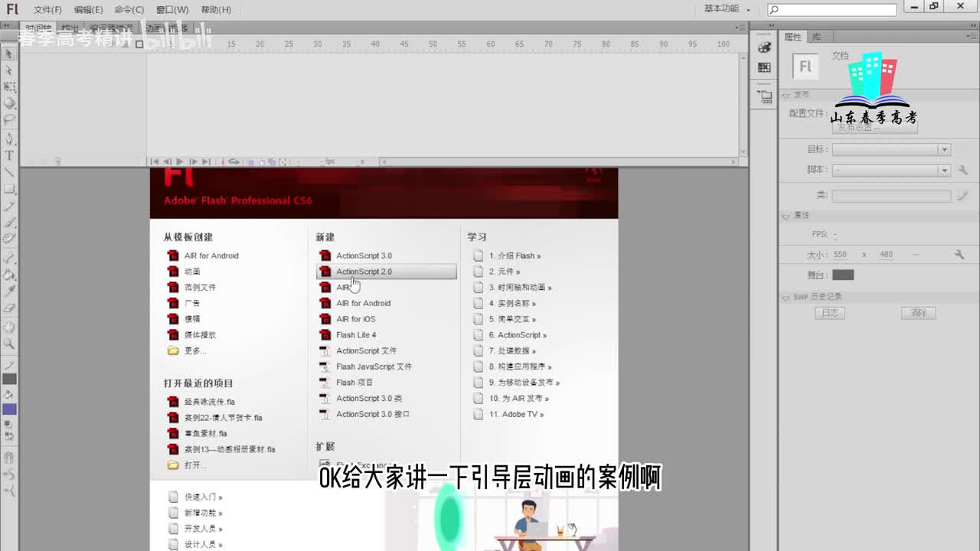This screenshot has height=551, width=980.
Task: Click the go-to-last-frame timeline button
Action: coord(206,161)
